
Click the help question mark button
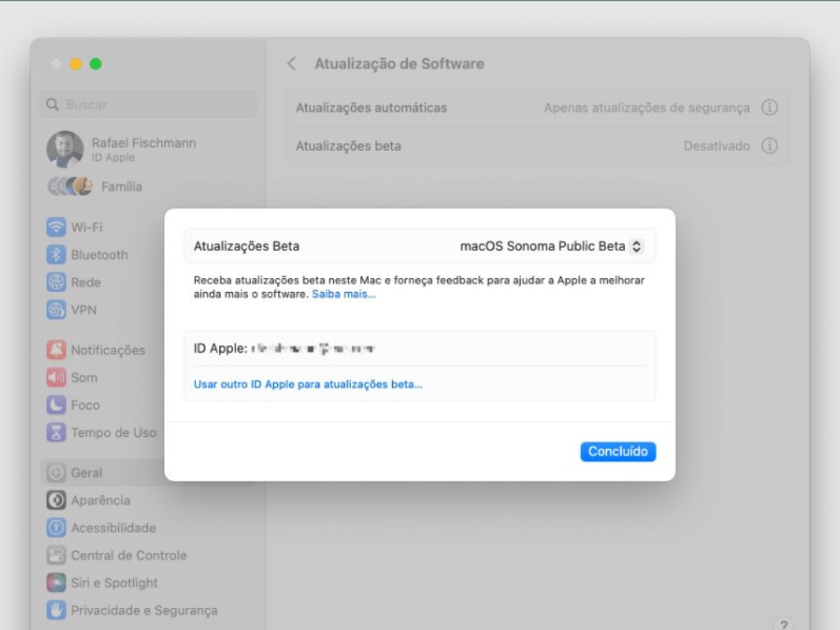point(783,624)
